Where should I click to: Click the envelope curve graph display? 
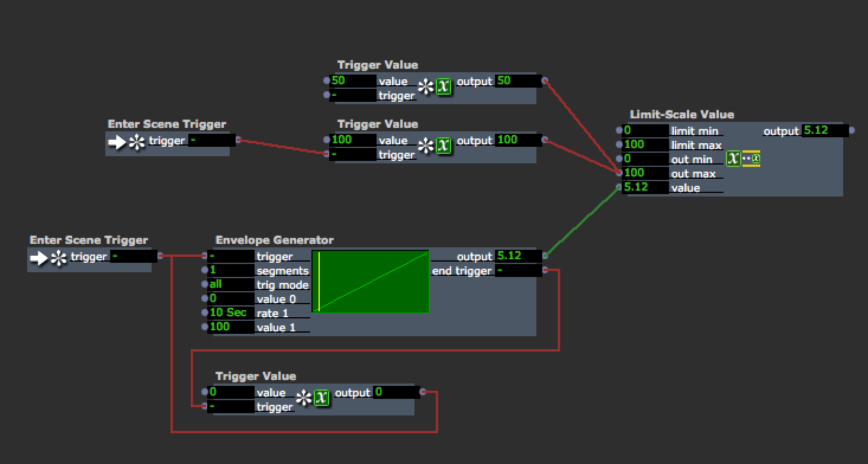tap(371, 281)
